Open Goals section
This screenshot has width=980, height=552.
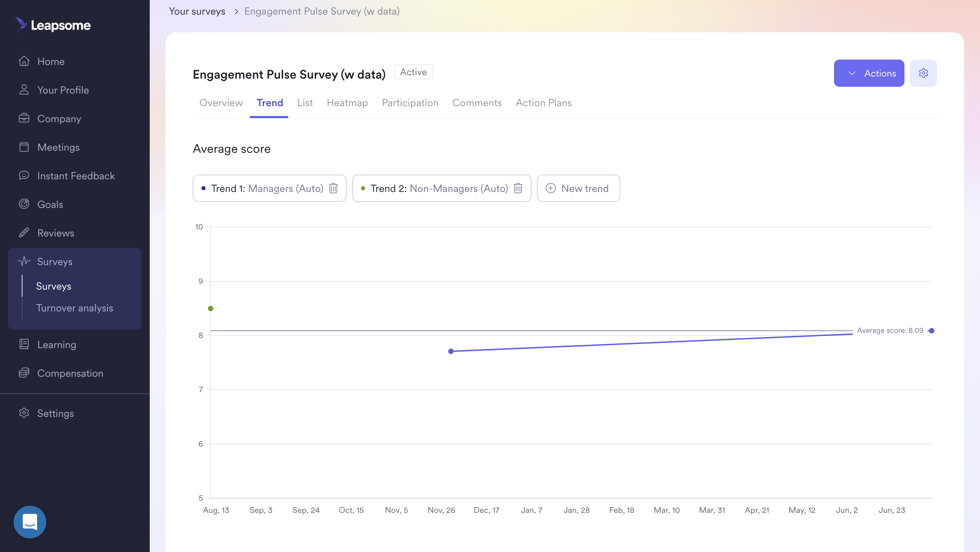pos(50,204)
